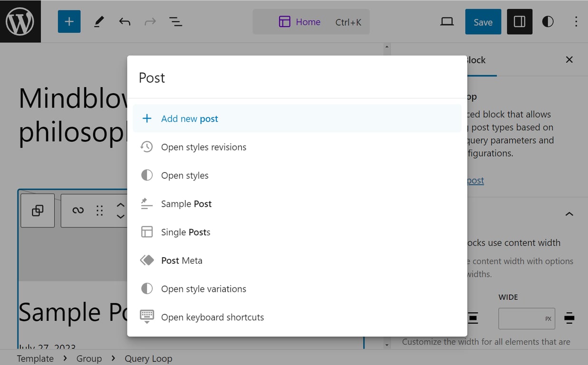Open global Styles with the half-circle icon
The width and height of the screenshot is (588, 365).
(548, 21)
